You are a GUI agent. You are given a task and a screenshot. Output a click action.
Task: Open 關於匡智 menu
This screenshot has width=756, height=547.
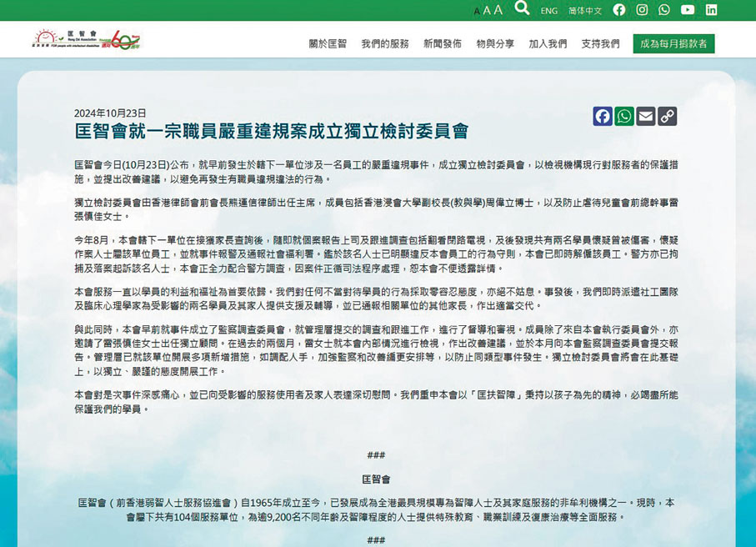328,44
